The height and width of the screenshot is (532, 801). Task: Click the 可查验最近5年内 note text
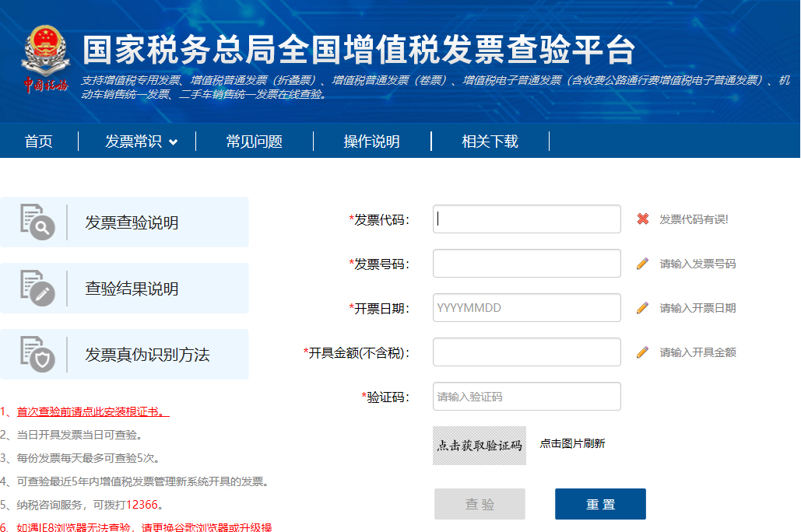142,481
